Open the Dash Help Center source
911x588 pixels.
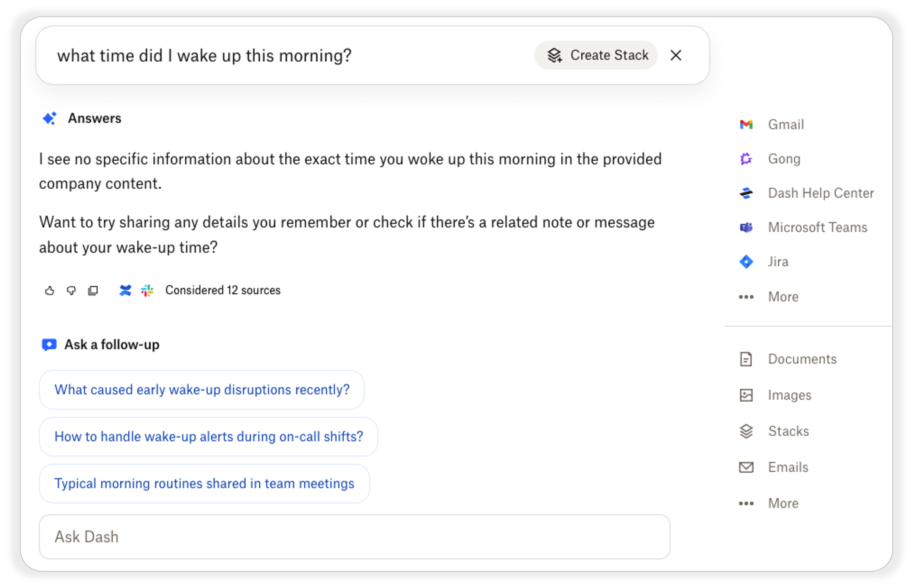pyautogui.click(x=820, y=193)
